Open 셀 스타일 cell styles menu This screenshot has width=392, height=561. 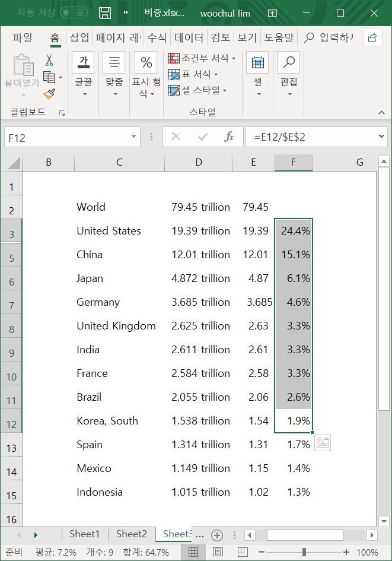coord(197,90)
